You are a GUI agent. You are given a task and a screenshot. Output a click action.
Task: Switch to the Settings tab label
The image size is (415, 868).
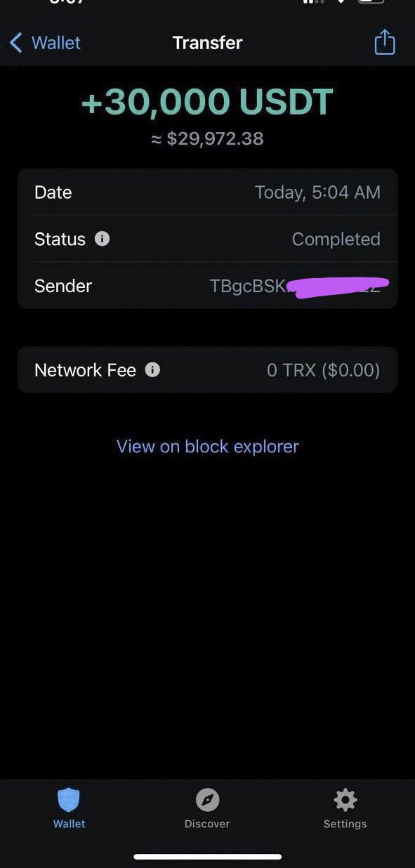(345, 824)
